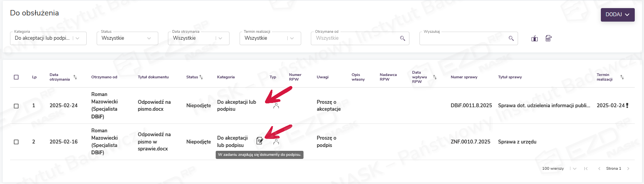This screenshot has width=644, height=184.
Task: Click the magnifier in Wyszukaj field
Action: tap(511, 38)
